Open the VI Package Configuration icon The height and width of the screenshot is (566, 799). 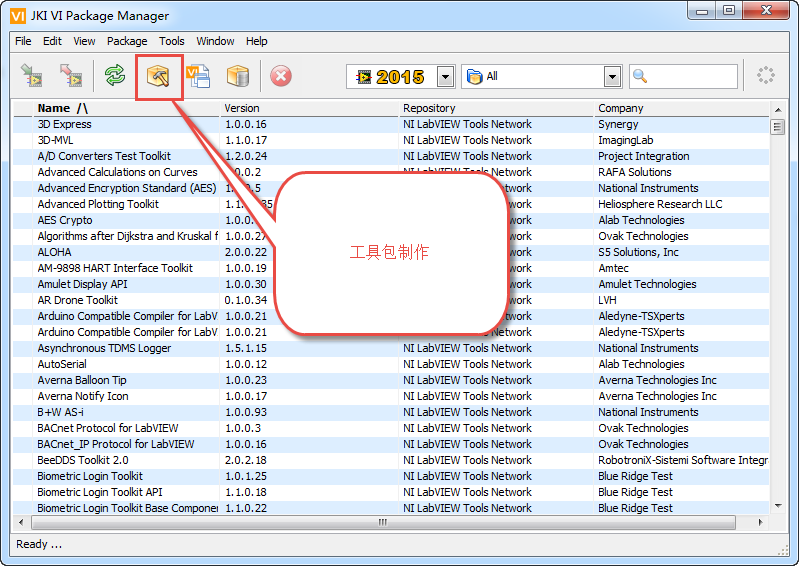click(198, 76)
